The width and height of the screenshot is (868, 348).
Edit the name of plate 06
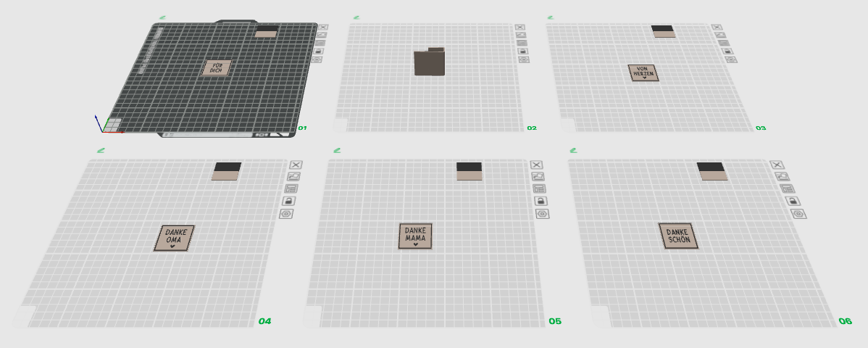(x=574, y=150)
